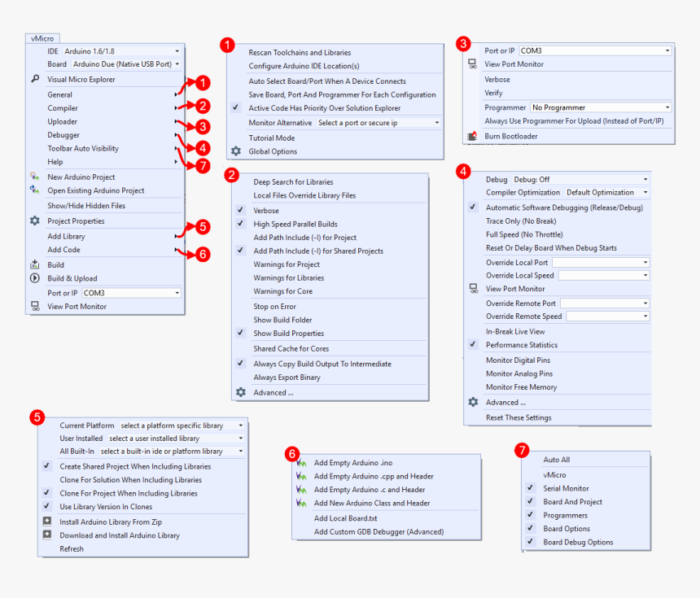The image size is (700, 598).
Task: Click the View Port Monitor icon in Debugger menu
Action: 473,288
